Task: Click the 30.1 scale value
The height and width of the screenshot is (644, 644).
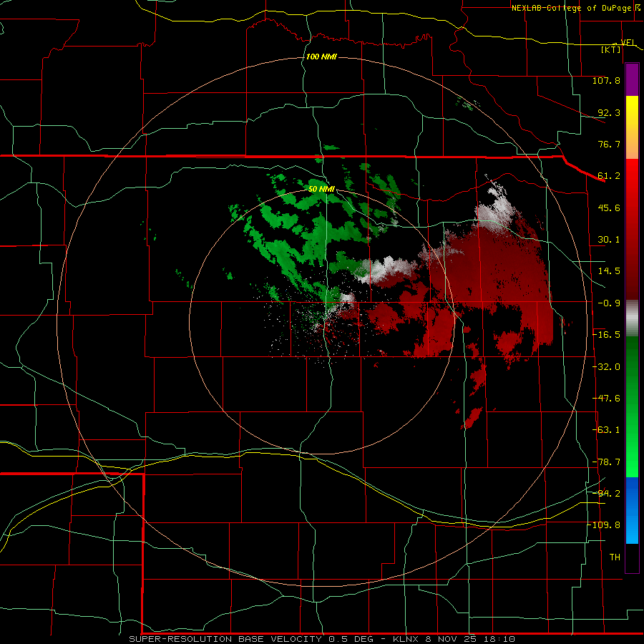Action: [609, 240]
